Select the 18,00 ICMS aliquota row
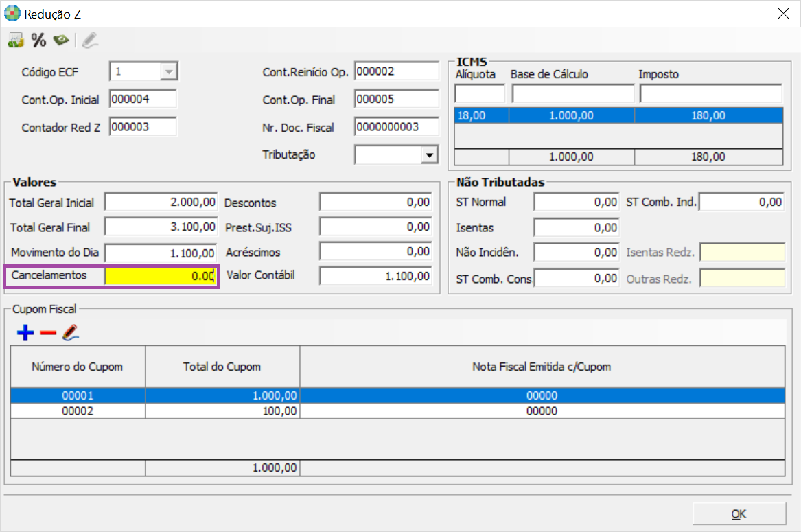The image size is (801, 532). tap(618, 115)
